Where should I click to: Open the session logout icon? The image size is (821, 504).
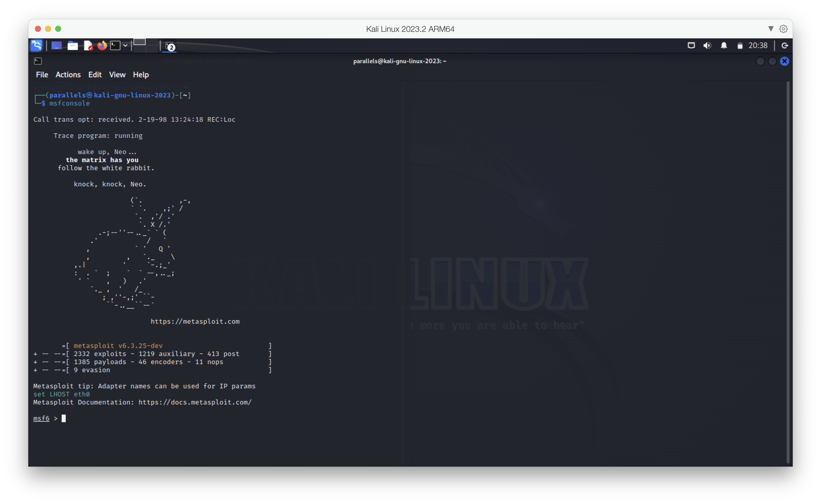pos(785,46)
